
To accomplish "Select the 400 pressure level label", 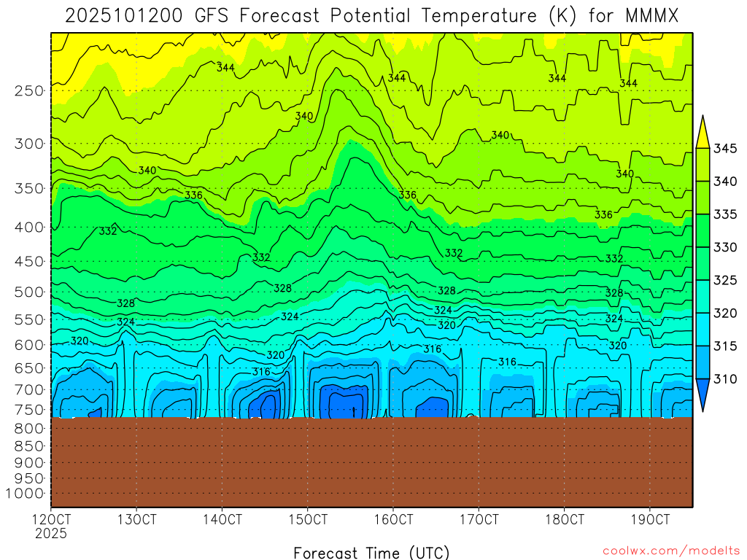I will [29, 227].
